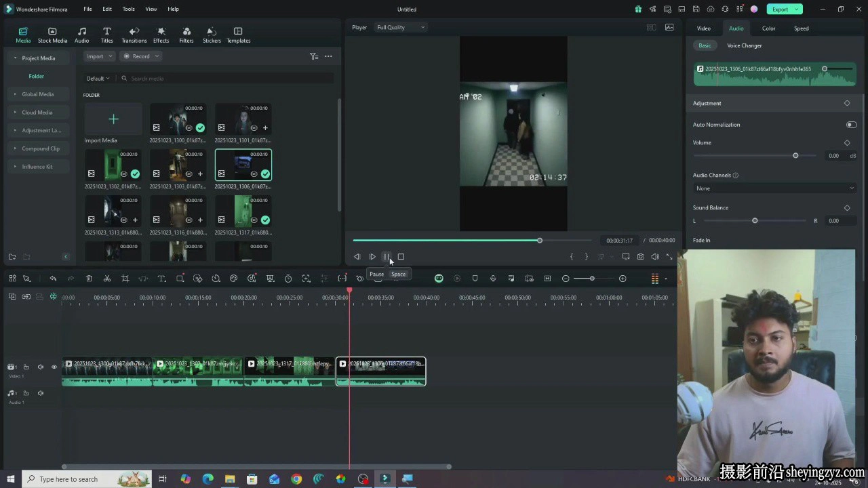
Task: Open the Transitions tab
Action: tap(134, 35)
